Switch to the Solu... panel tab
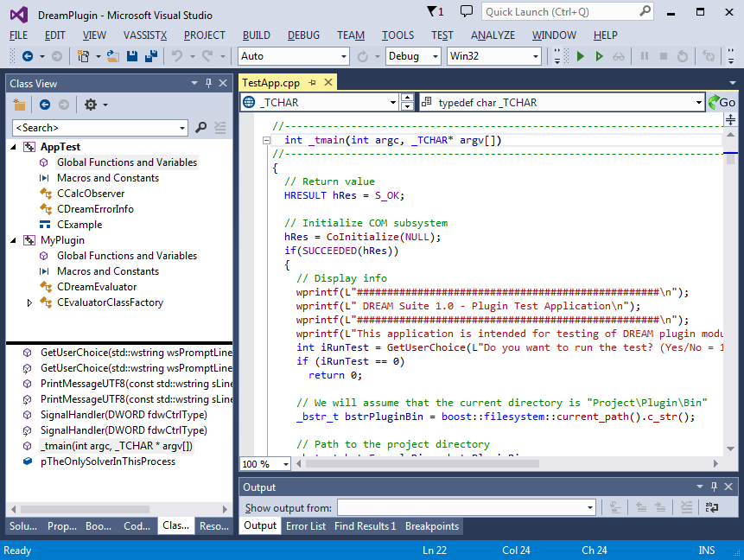Screen dimensions: 744x560 click(x=23, y=526)
